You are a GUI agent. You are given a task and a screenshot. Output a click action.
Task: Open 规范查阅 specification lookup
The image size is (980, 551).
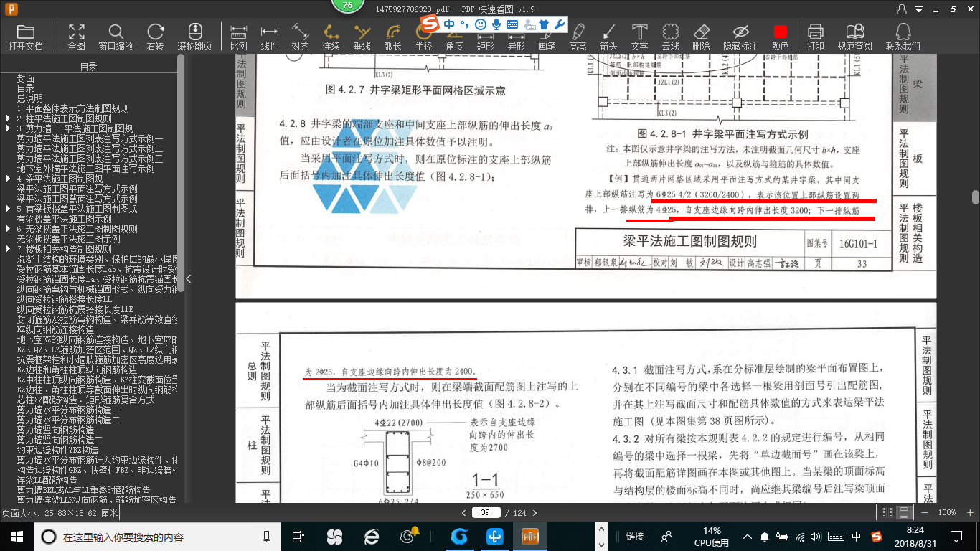tap(854, 37)
